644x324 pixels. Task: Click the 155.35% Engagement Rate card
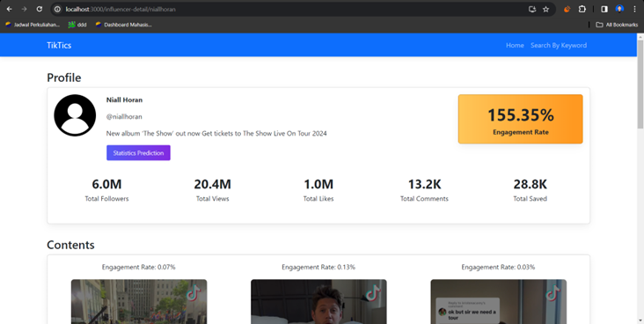click(520, 119)
